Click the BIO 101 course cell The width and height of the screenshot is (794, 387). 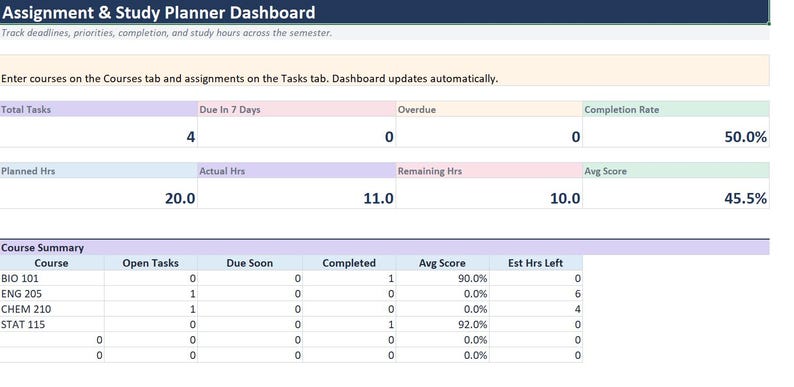(x=52, y=278)
